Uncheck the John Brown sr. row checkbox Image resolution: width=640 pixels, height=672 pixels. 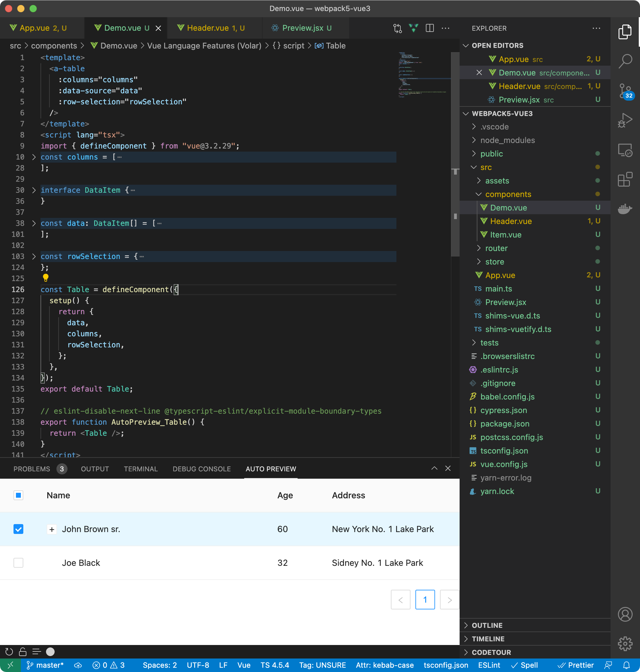click(x=18, y=529)
